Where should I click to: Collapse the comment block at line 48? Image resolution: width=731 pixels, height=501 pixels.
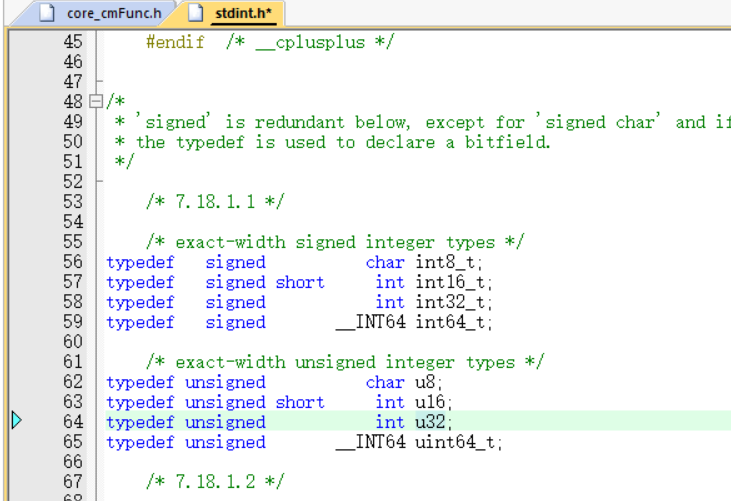[x=96, y=101]
